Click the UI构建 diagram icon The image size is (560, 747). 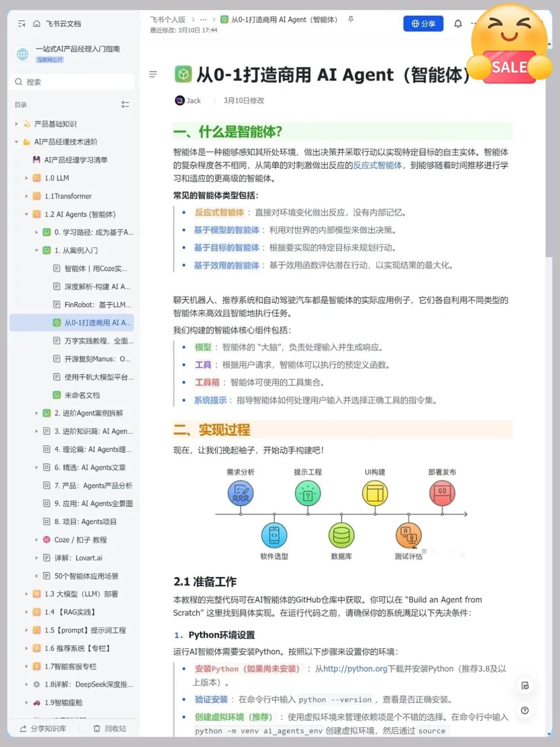[375, 493]
